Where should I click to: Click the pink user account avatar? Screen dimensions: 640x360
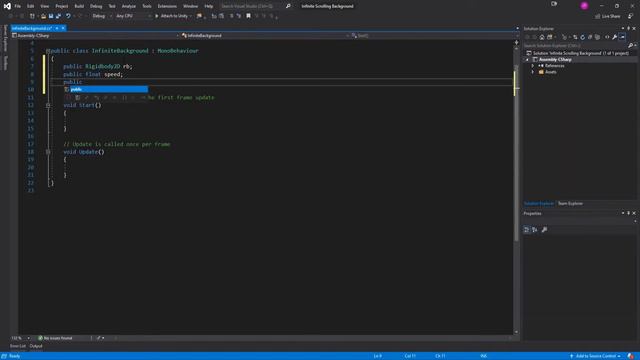[x=584, y=6]
